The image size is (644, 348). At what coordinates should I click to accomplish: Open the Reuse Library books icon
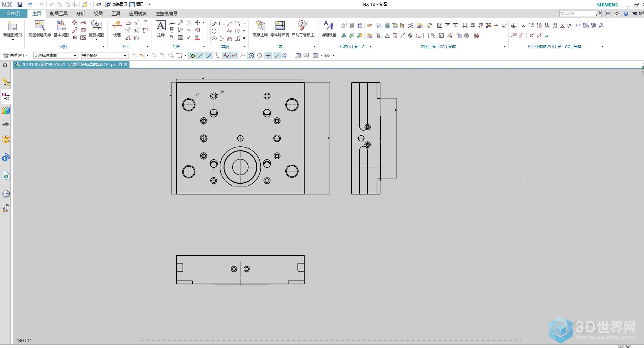click(x=6, y=111)
